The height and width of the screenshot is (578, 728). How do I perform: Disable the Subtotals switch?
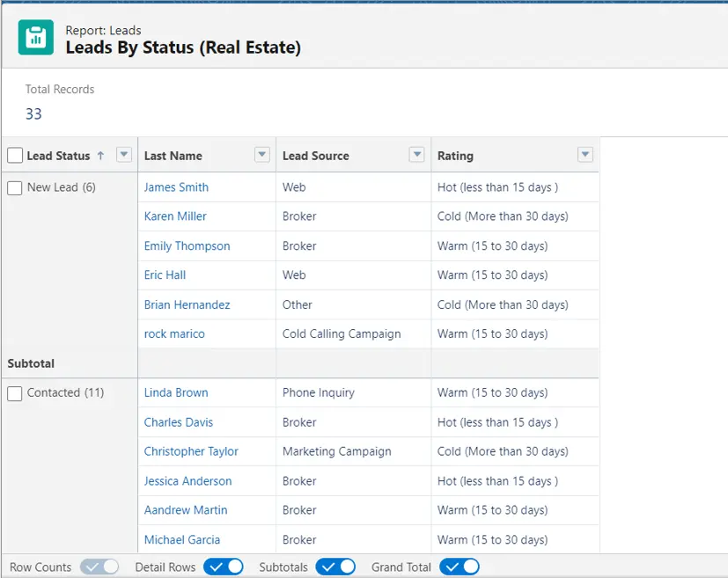(x=335, y=567)
